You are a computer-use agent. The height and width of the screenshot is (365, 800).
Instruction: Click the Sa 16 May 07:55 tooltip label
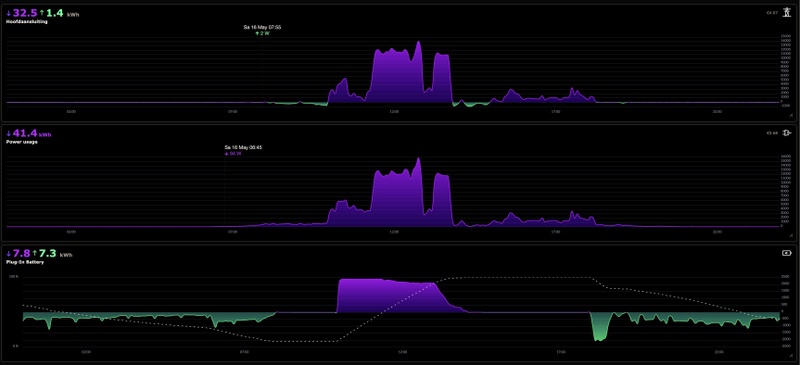click(262, 28)
